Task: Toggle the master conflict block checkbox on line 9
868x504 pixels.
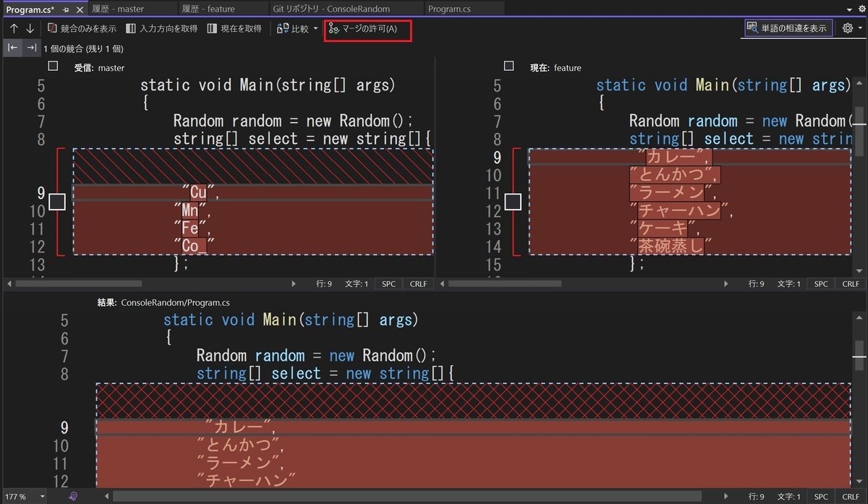Action: (x=57, y=201)
